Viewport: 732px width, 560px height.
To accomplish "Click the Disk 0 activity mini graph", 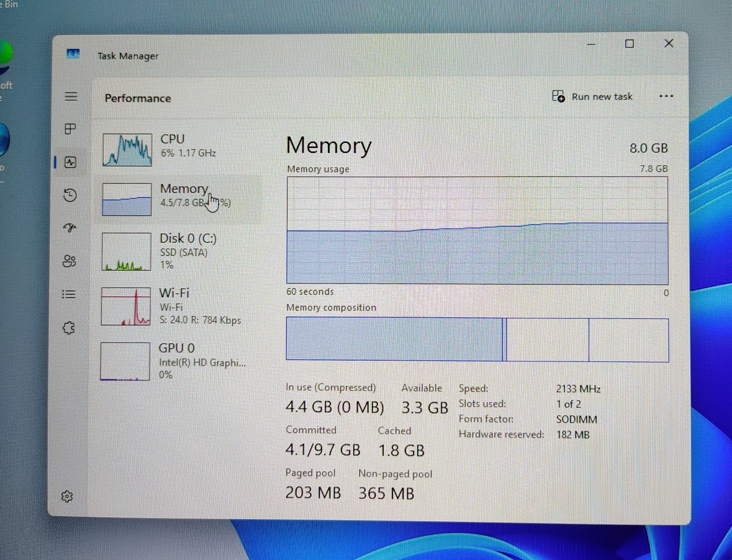I will (x=126, y=251).
